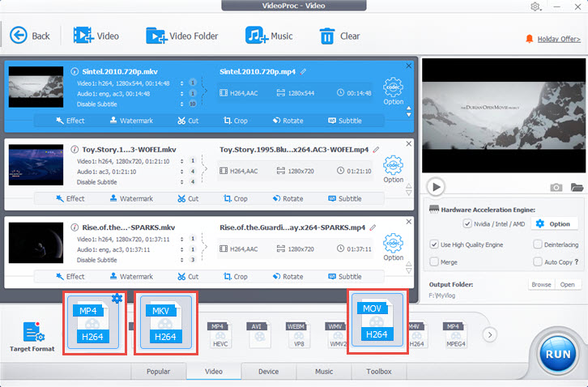
Task: Remove Sintel from the list with its X
Action: (409, 66)
